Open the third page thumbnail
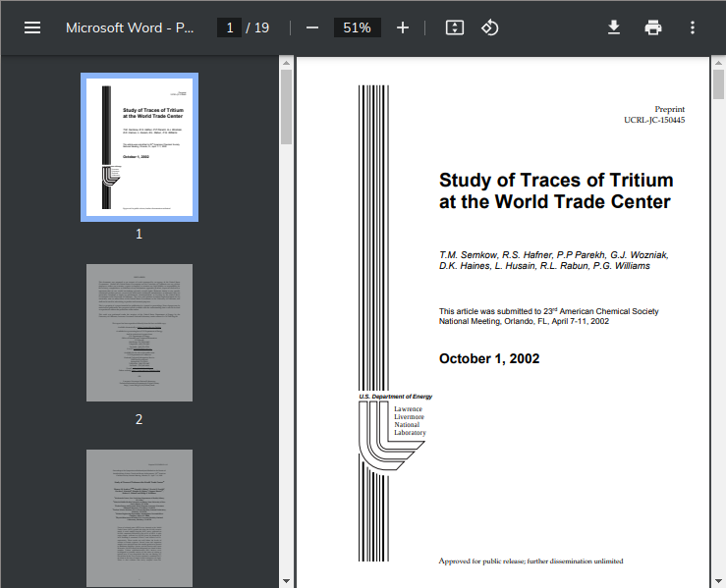 (140, 518)
